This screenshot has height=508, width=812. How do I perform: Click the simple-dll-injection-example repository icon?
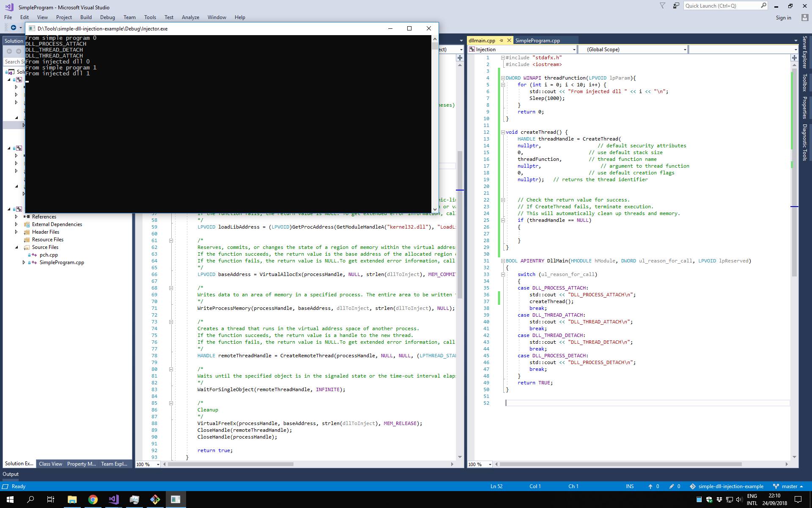click(693, 486)
